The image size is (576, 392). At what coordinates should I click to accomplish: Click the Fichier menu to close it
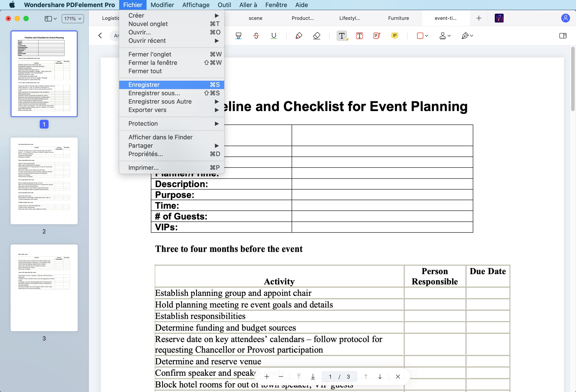point(133,5)
